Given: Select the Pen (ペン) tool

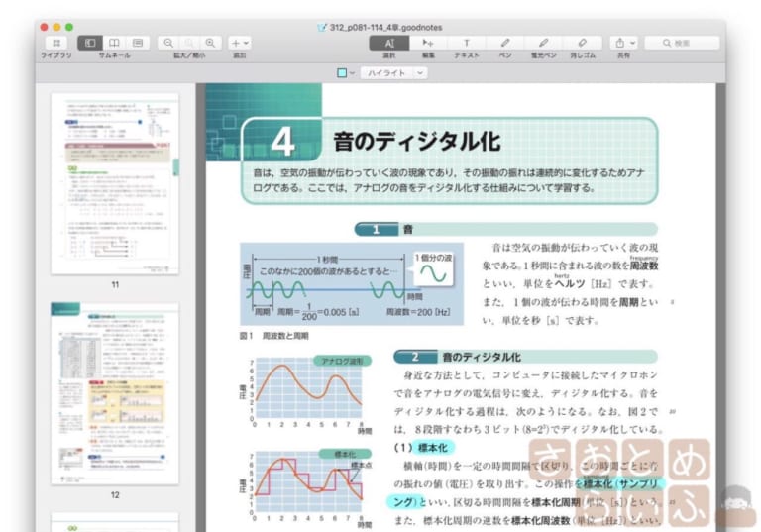Looking at the screenshot, I should [505, 43].
